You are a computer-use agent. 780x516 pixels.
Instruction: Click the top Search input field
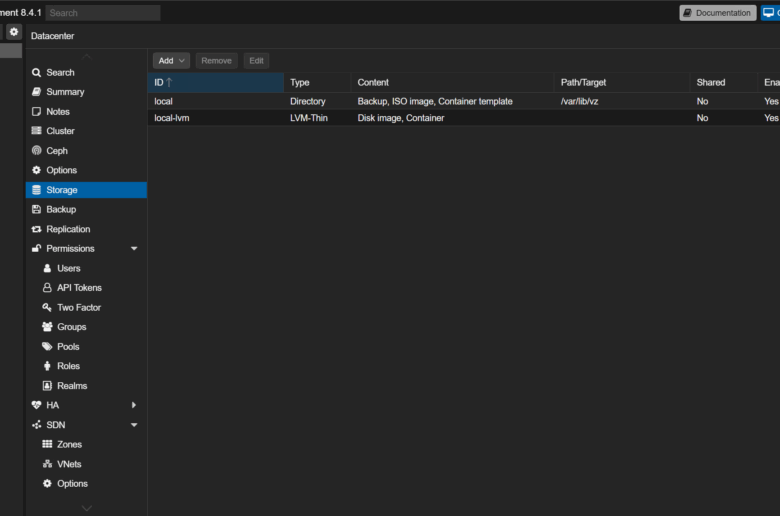click(103, 13)
